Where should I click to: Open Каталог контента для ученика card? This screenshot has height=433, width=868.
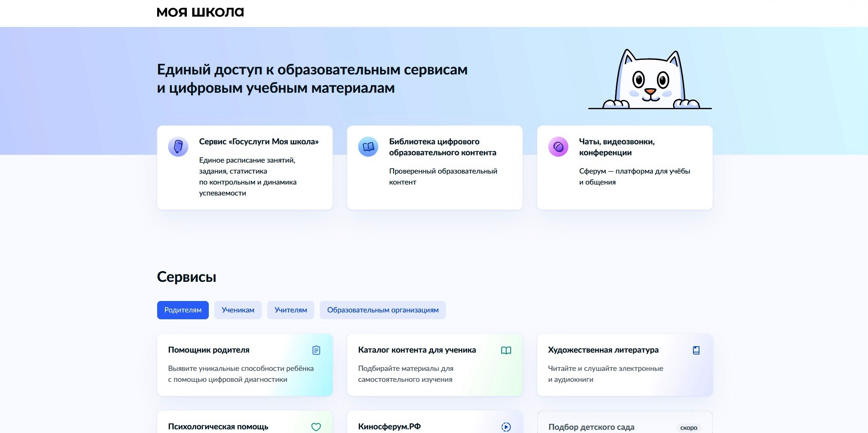click(x=435, y=365)
